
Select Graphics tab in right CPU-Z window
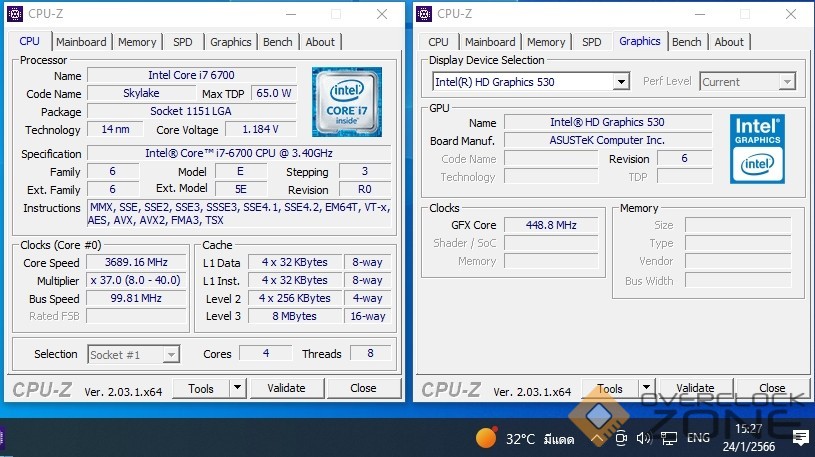[x=640, y=41]
